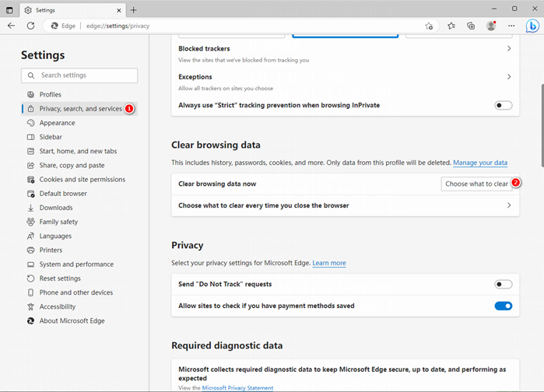The width and height of the screenshot is (544, 392).
Task: Enable Strict tracking prevention for InPrivate toggle
Action: pos(503,105)
